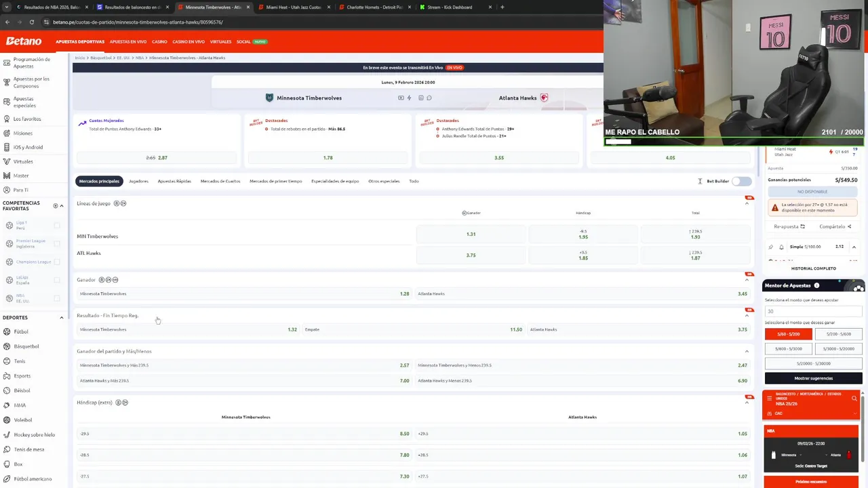Click live video stream icon in match header
The height and width of the screenshot is (488, 868).
click(401, 98)
